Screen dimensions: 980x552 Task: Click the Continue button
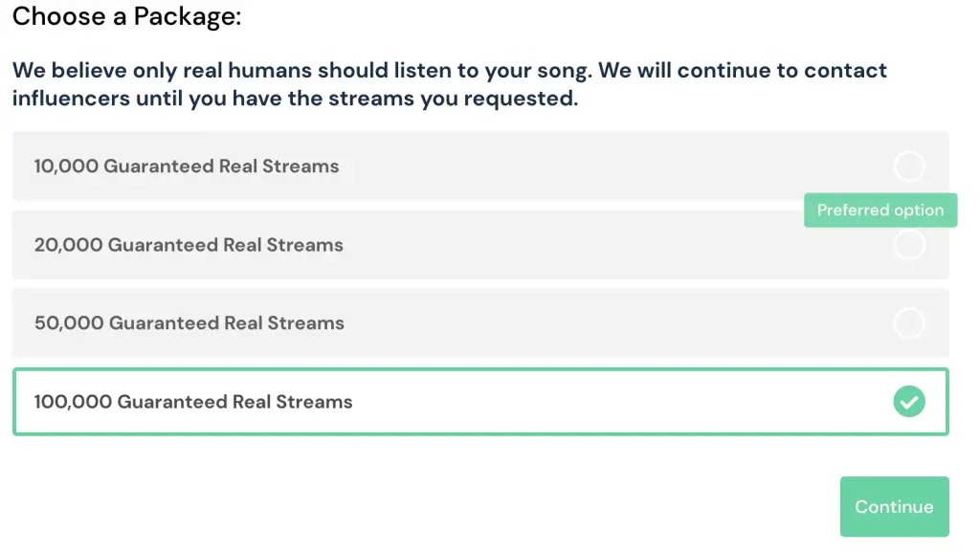coord(895,506)
